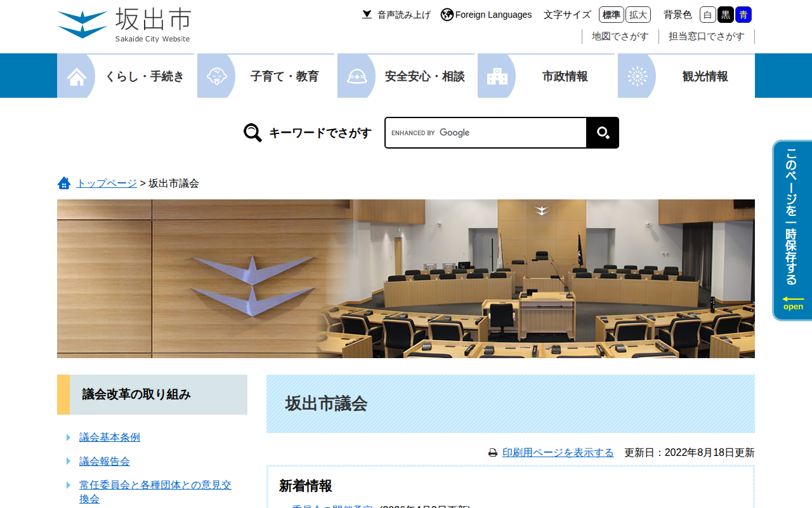Set text size to 標準
812x508 pixels.
pos(612,15)
